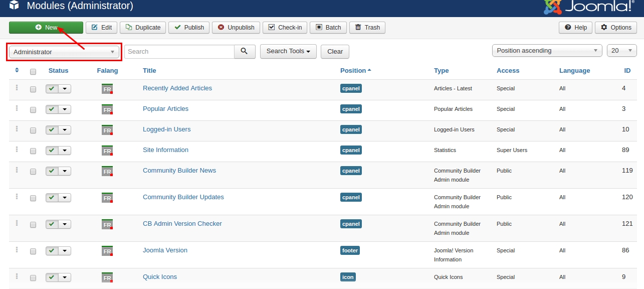Click the published checkmark for Recently Added Articles
The image size is (644, 289).
coord(52,89)
